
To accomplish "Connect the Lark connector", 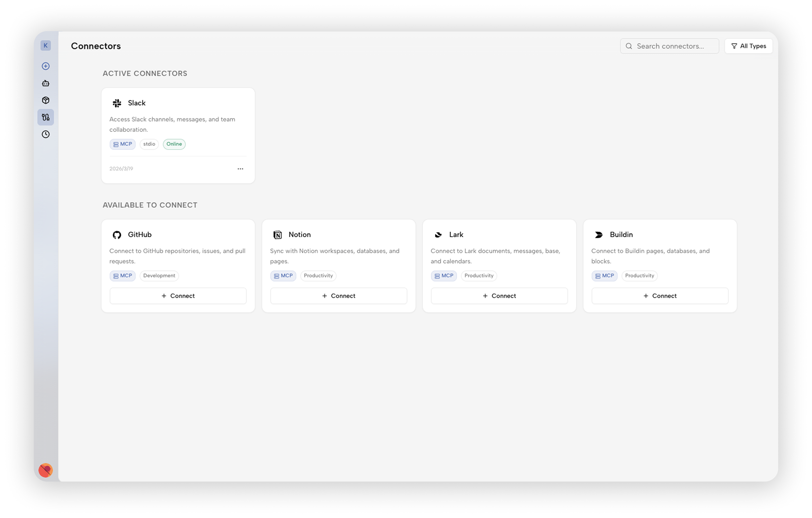I will (499, 296).
